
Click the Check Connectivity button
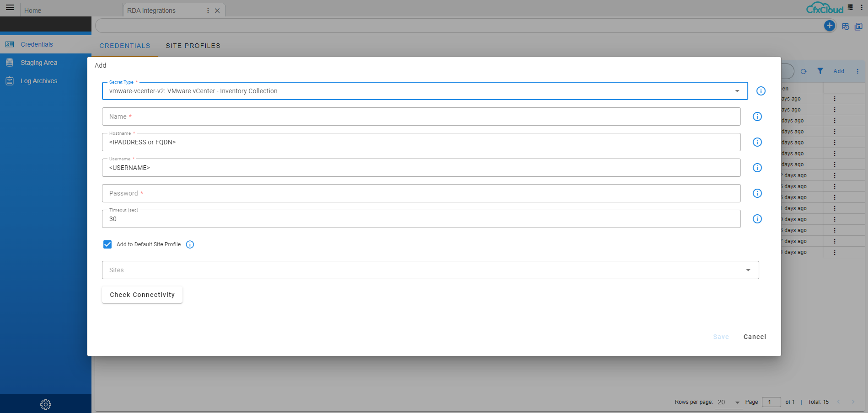pyautogui.click(x=142, y=295)
